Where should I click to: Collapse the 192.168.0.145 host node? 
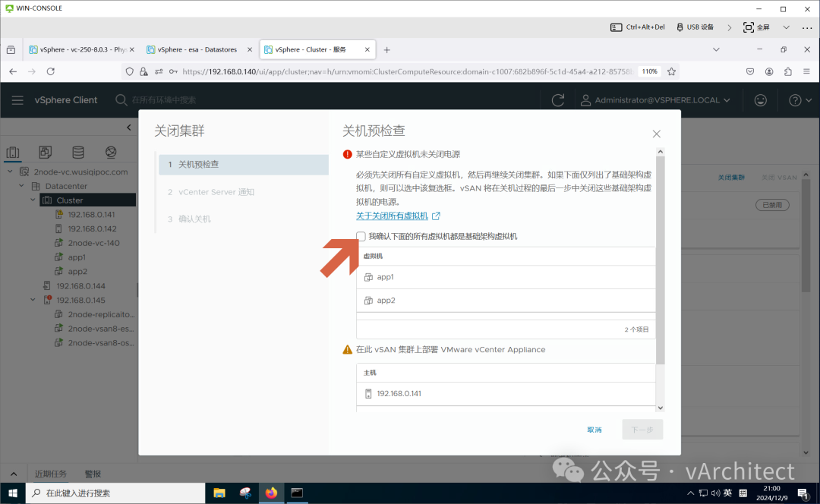[x=33, y=300]
